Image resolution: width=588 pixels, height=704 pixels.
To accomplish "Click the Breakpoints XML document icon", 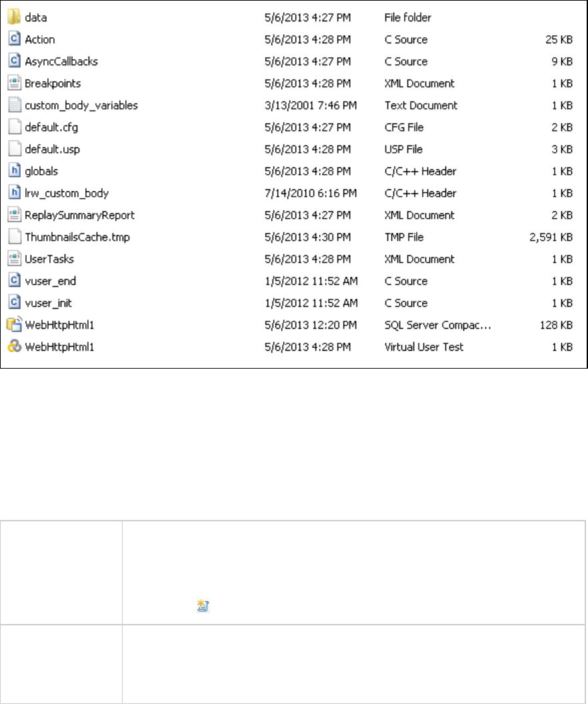I will (14, 83).
